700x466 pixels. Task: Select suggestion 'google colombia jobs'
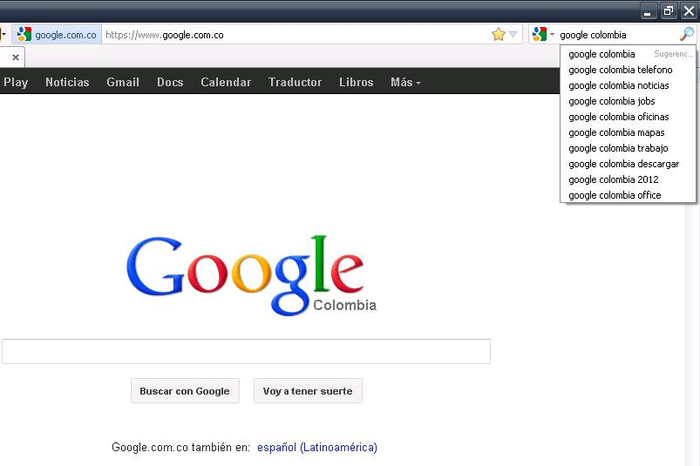click(x=628, y=101)
